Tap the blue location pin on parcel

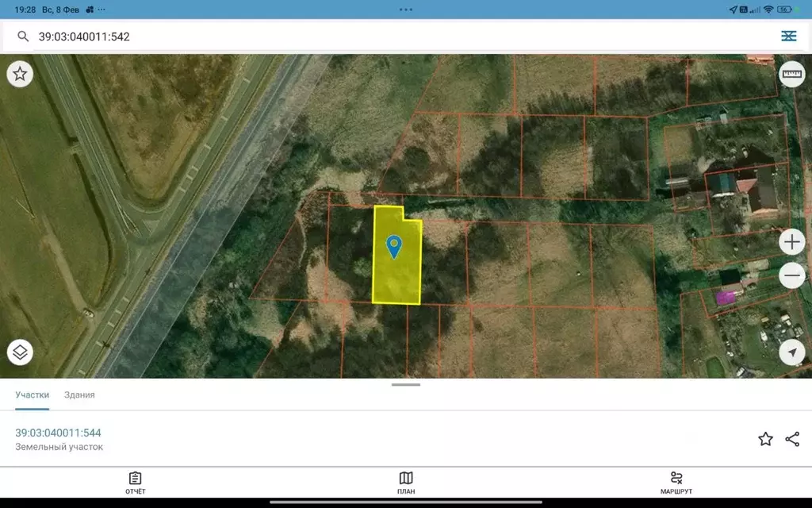pyautogui.click(x=393, y=246)
